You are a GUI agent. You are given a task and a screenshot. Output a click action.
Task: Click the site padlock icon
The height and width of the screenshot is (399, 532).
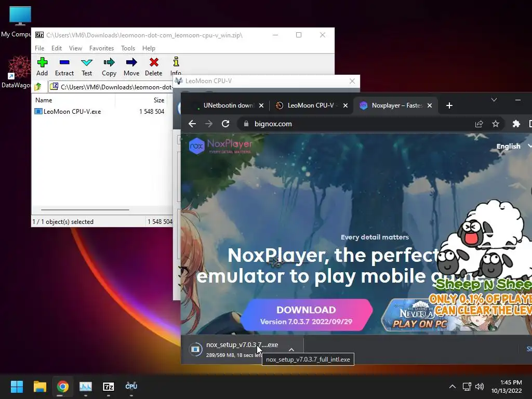click(246, 124)
